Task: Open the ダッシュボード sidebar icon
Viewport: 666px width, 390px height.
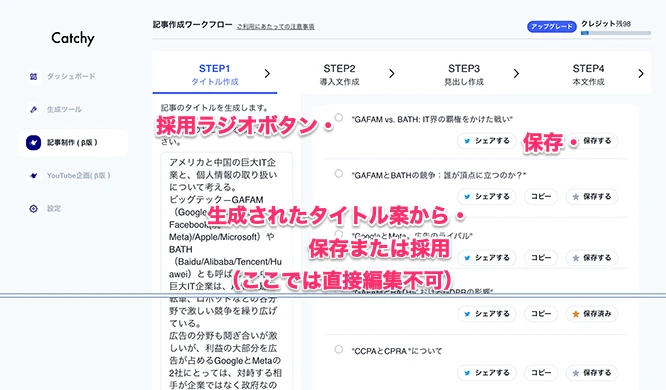Action: click(34, 76)
